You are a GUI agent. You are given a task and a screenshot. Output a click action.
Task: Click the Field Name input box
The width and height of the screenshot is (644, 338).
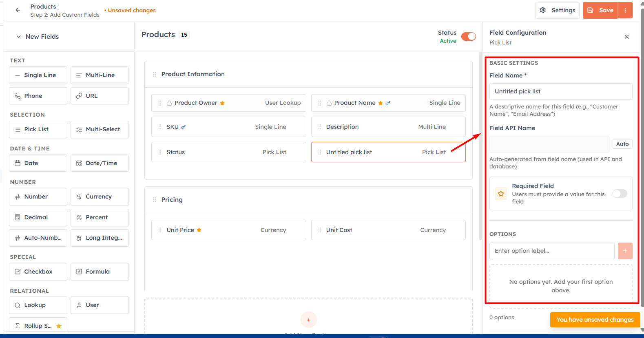(561, 91)
